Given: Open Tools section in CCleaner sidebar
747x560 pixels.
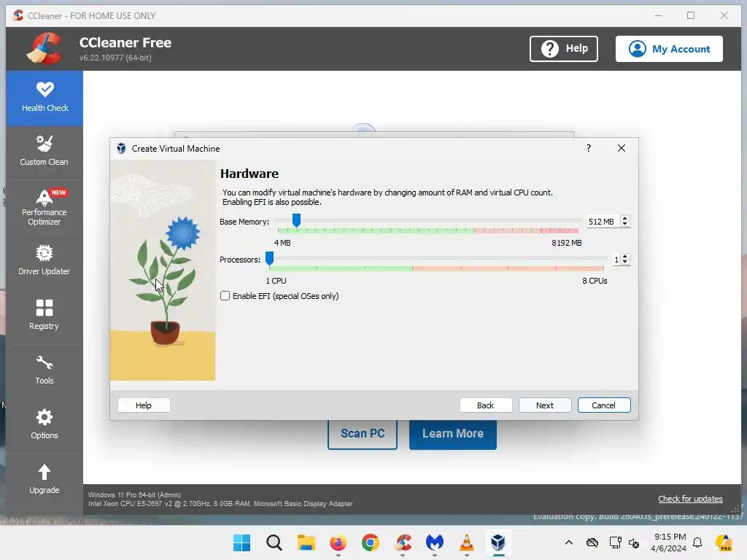Looking at the screenshot, I should [x=44, y=370].
